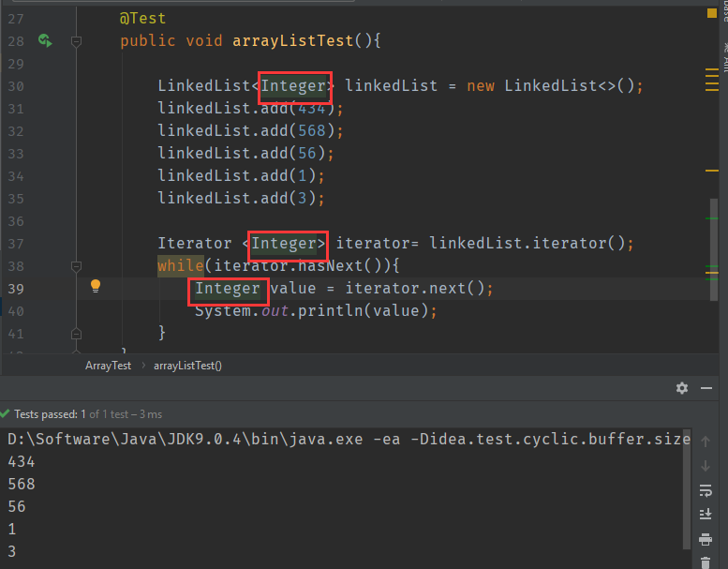
Task: Click the while keyword on line 38
Action: (x=181, y=265)
